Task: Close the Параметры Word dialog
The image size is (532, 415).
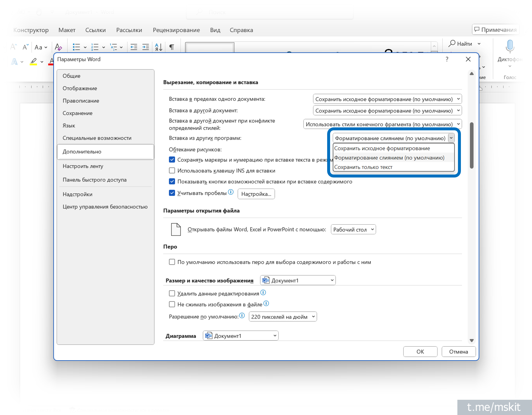Action: pos(468,59)
